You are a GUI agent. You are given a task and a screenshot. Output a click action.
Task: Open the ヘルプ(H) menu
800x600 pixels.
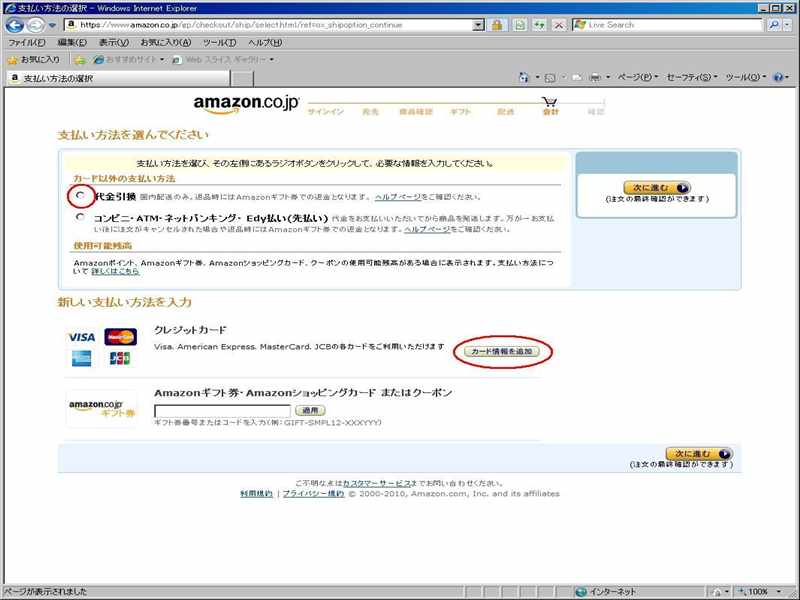point(265,43)
